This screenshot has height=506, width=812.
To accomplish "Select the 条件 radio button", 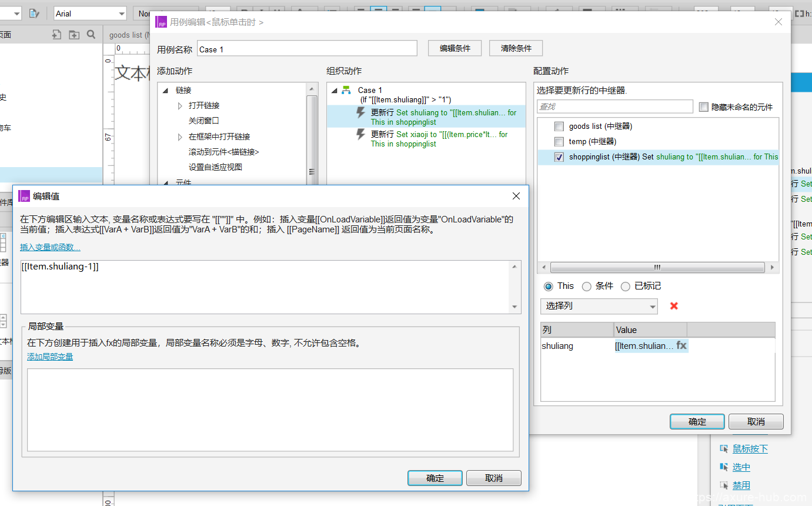I will click(x=586, y=287).
